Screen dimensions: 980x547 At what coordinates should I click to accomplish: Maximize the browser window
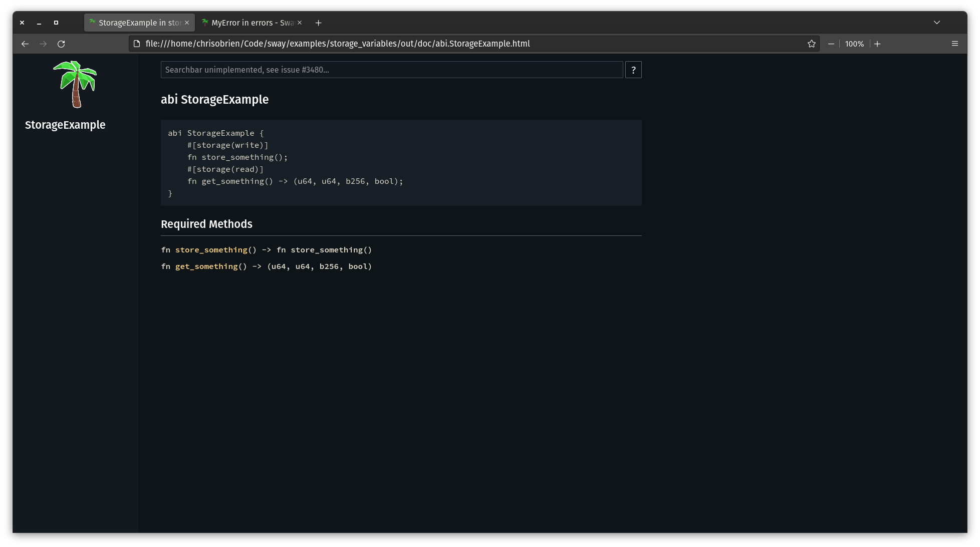(x=56, y=23)
